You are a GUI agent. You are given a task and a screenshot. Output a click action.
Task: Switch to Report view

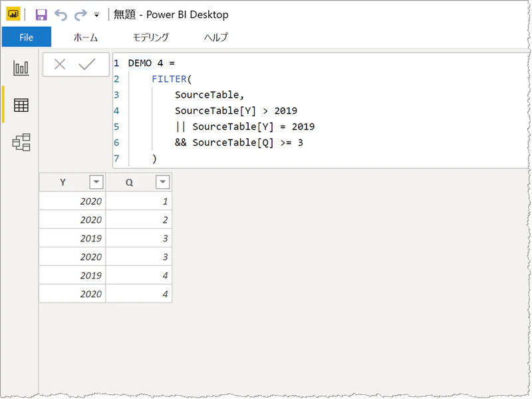pos(21,68)
